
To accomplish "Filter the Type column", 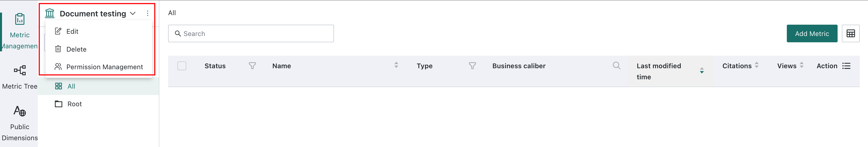I will pos(472,66).
